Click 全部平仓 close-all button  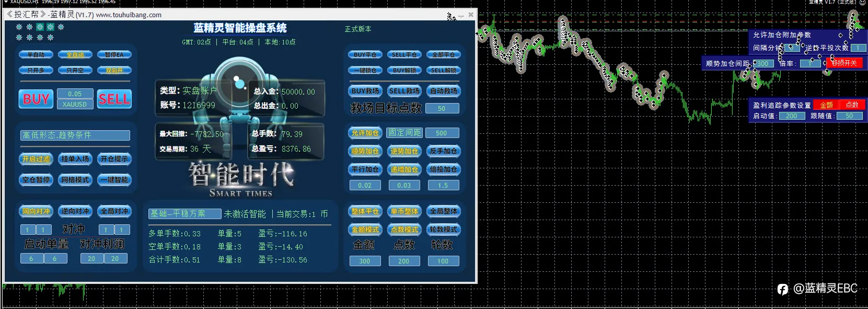pyautogui.click(x=444, y=54)
